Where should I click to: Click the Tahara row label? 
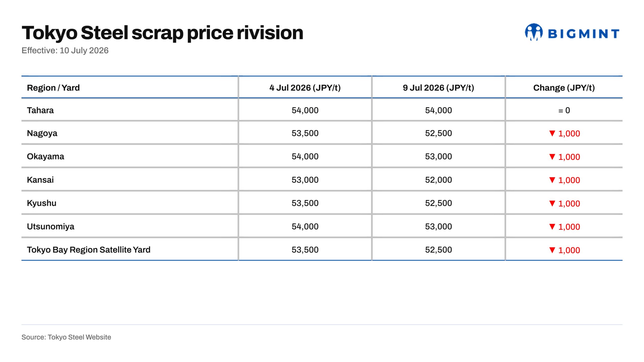[40, 110]
